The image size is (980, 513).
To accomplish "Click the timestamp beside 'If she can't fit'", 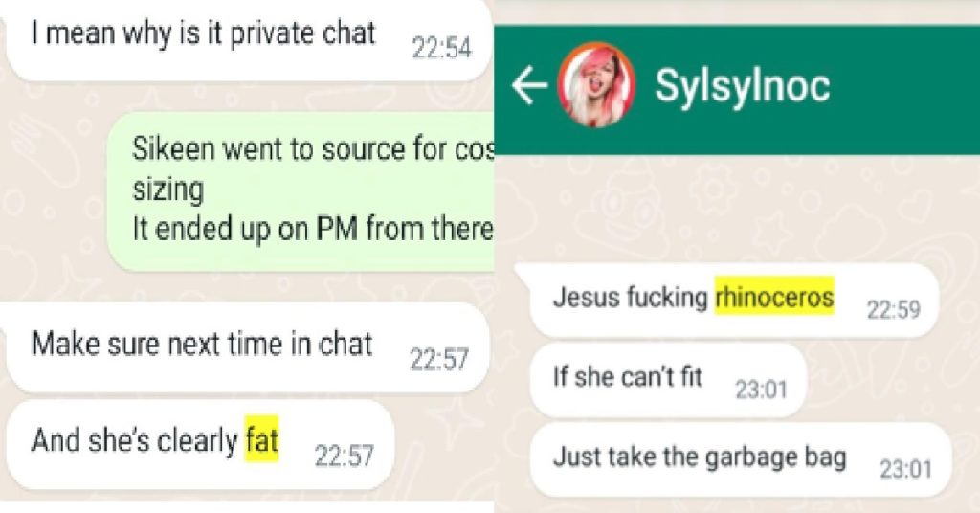I will (761, 390).
